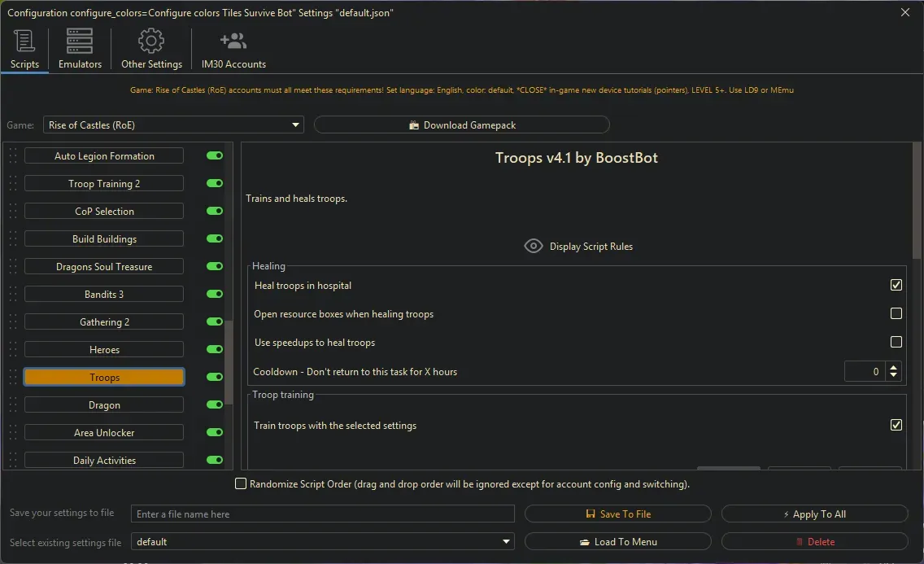
Task: Select the Area Unlocker script
Action: (104, 433)
